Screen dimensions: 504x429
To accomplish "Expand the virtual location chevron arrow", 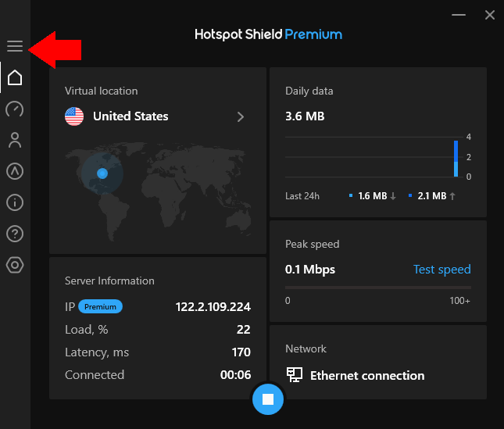I will pos(241,116).
